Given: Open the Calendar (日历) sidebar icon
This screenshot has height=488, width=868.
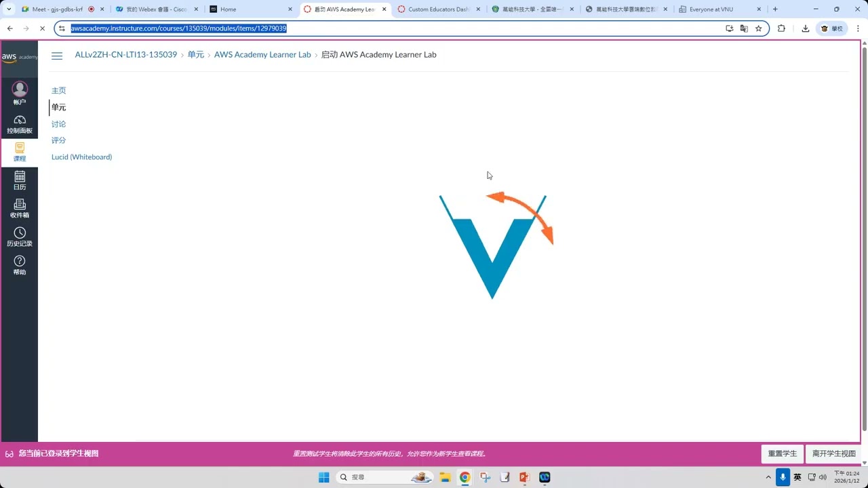Looking at the screenshot, I should coord(20,181).
